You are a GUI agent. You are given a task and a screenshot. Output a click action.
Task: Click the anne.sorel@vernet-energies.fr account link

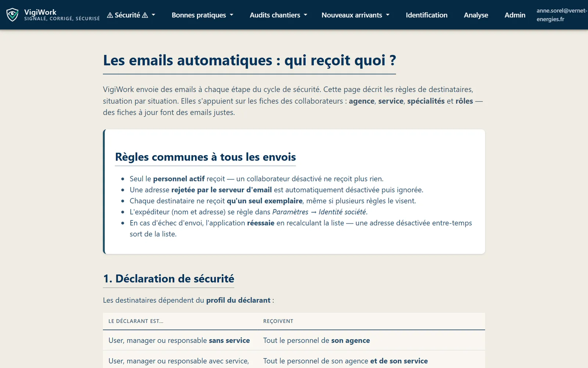562,15
